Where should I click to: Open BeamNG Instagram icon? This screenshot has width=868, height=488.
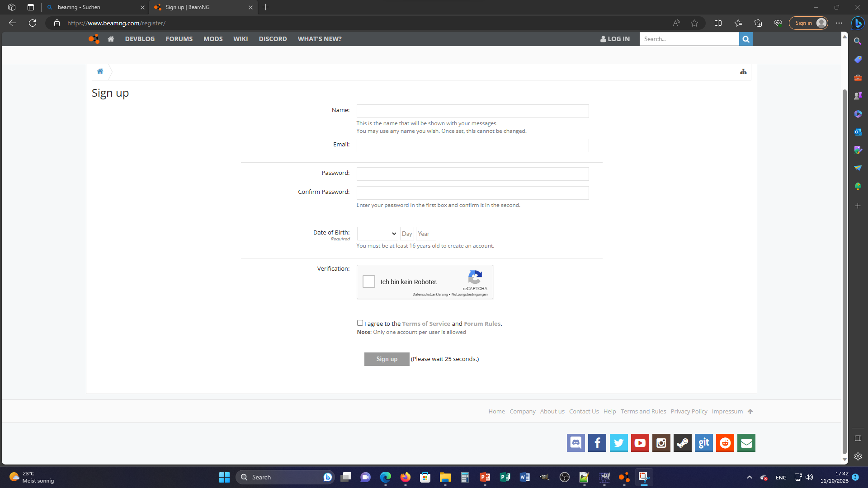661,443
